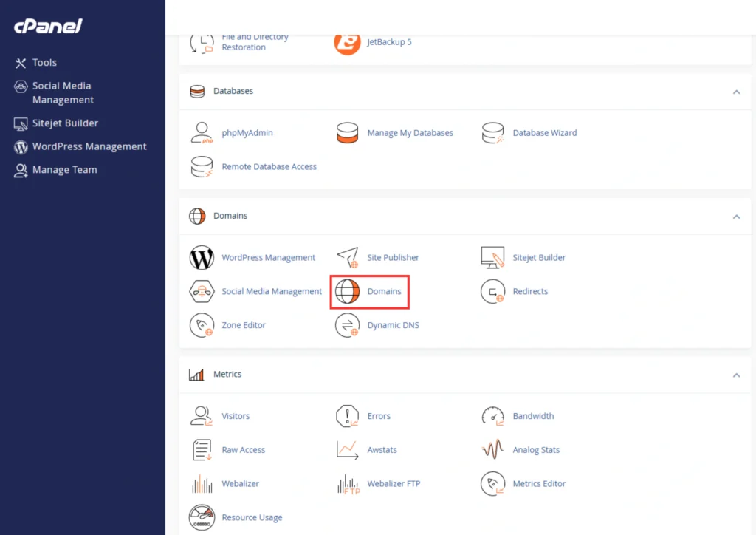Click the Databases section header title
Viewport: 756px width, 535px height.
[233, 91]
